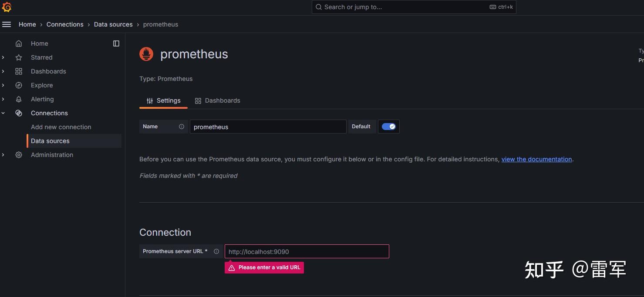This screenshot has height=297, width=644.
Task: Switch to the Dashboards tab
Action: pos(218,100)
